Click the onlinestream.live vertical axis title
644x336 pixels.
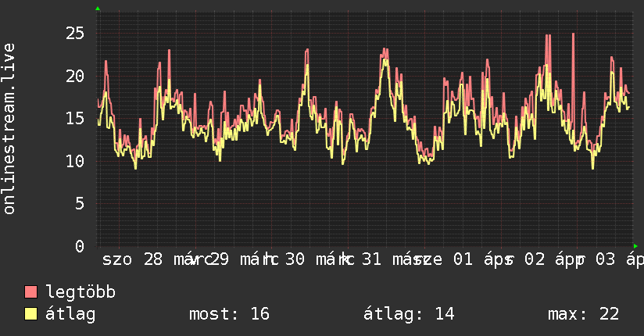point(9,129)
